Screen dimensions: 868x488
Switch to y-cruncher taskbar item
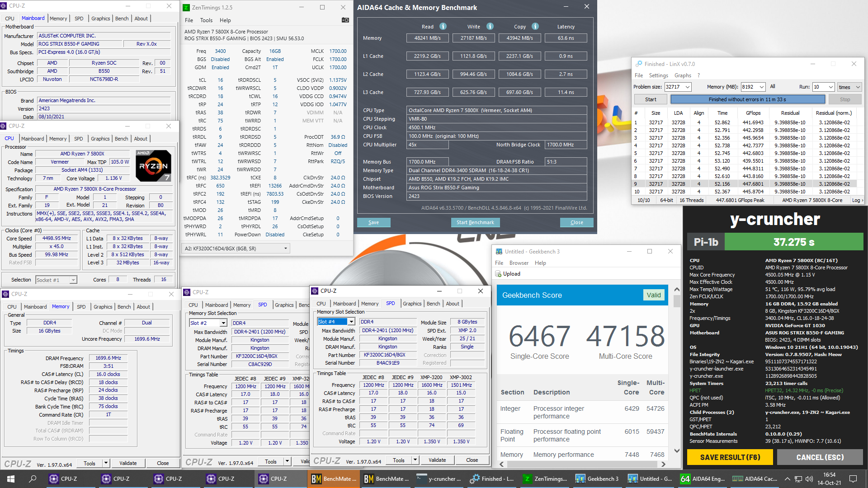[x=439, y=479]
